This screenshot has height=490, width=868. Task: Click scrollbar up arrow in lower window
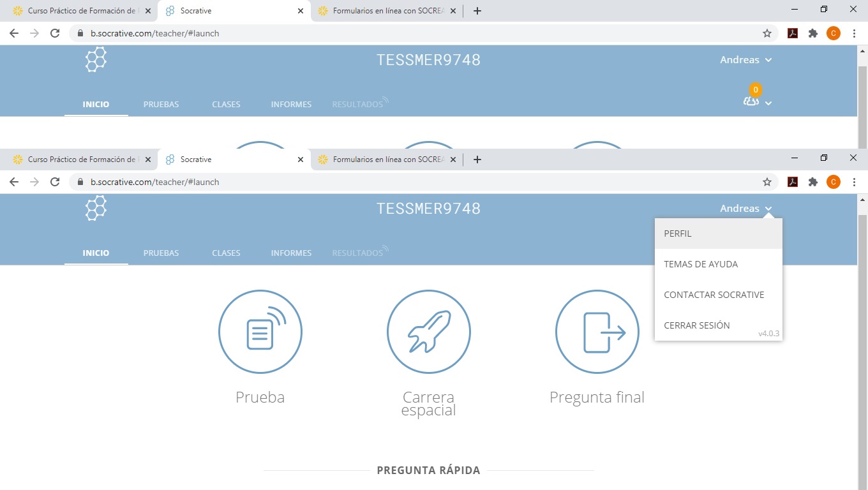click(x=862, y=199)
